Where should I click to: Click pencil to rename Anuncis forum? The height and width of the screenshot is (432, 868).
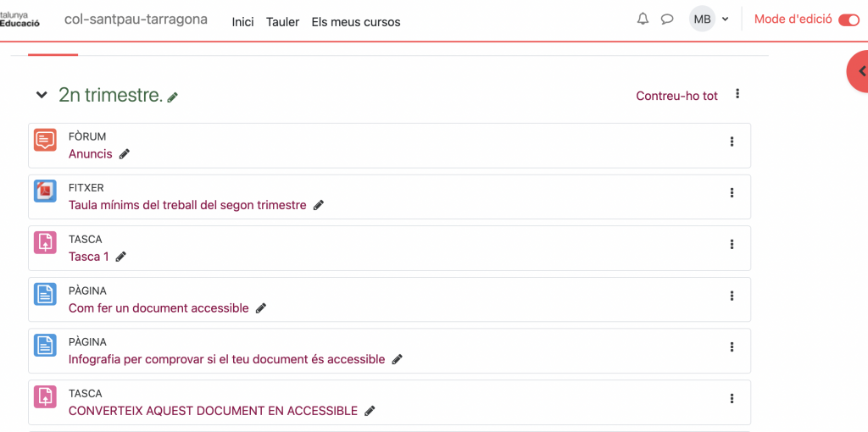point(125,154)
